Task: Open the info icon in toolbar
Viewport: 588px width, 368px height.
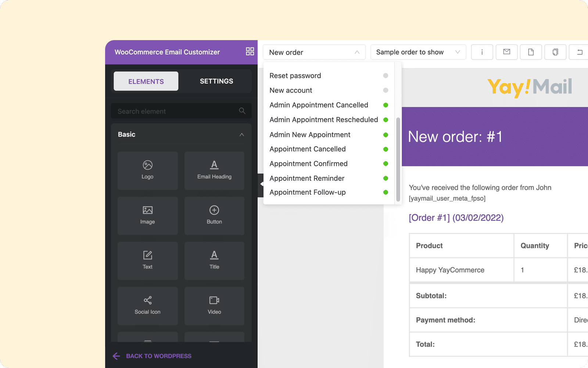Action: [x=482, y=52]
